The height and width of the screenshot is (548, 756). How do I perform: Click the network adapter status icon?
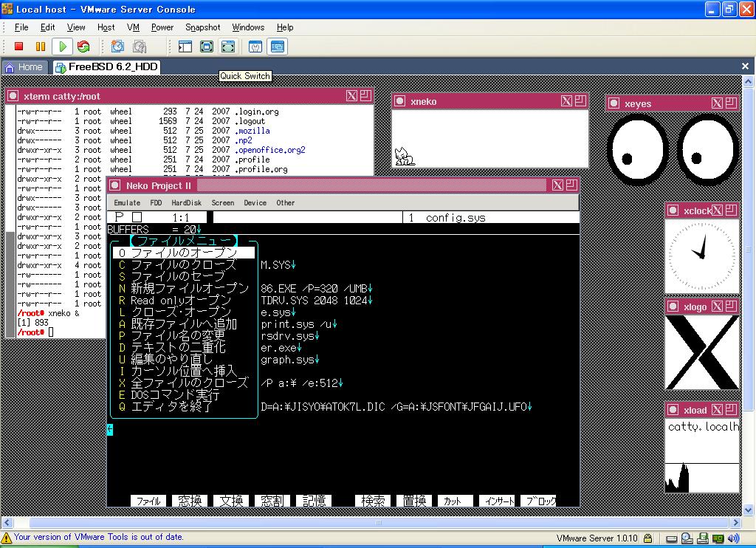(718, 538)
